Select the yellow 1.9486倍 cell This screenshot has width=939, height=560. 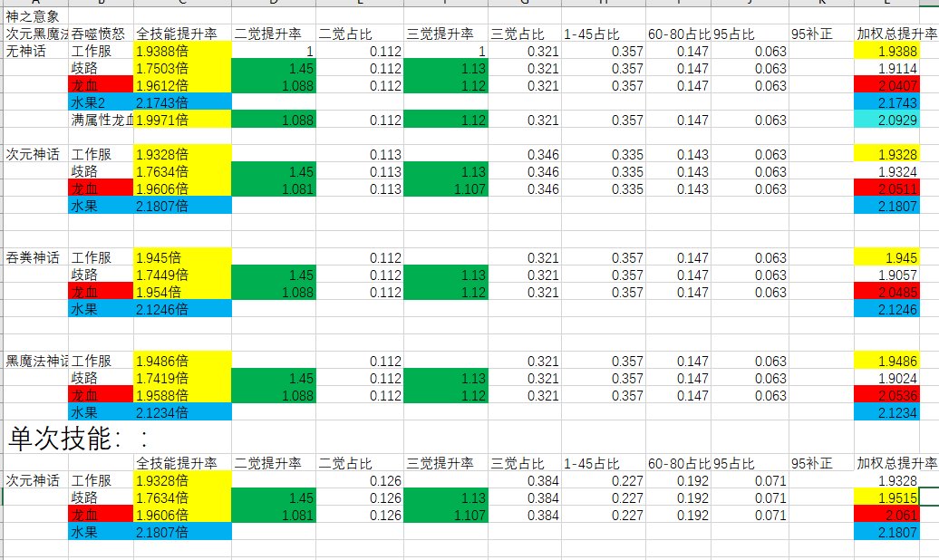[182, 361]
